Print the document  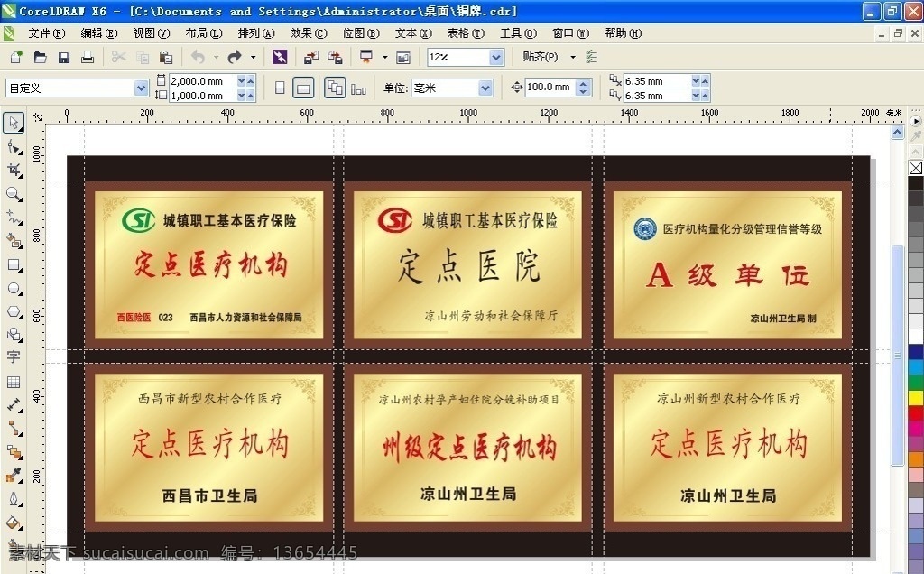click(x=88, y=57)
